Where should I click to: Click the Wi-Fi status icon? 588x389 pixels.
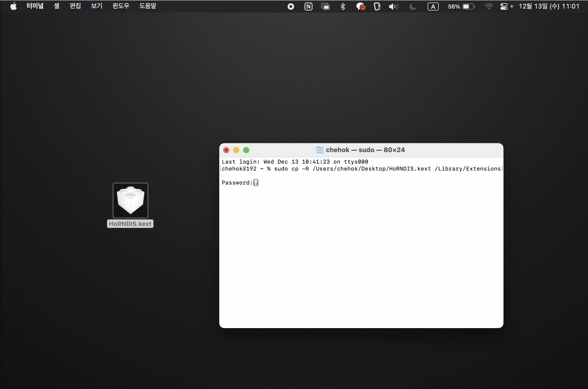489,7
